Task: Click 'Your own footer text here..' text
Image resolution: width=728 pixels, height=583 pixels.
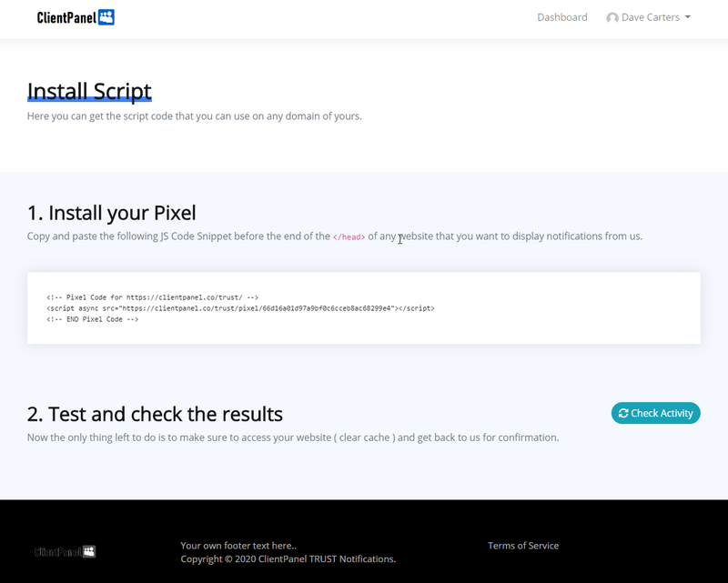Action: (238, 546)
